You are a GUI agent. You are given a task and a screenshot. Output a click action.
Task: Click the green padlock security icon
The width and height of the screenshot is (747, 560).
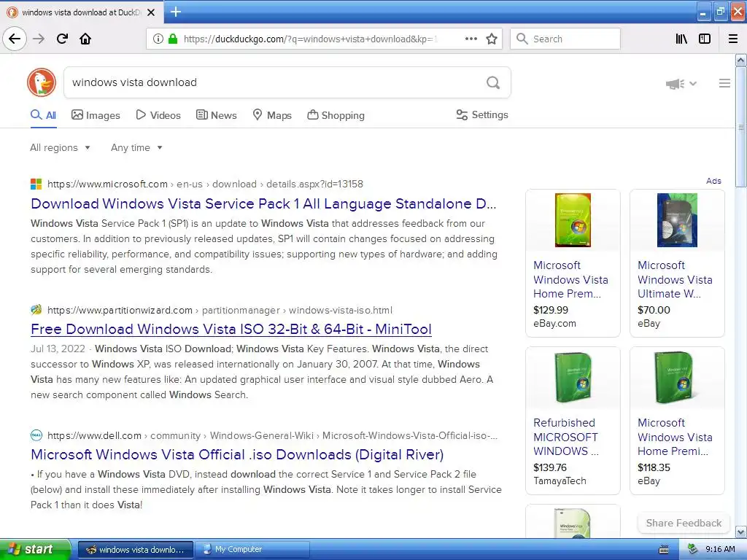click(173, 39)
